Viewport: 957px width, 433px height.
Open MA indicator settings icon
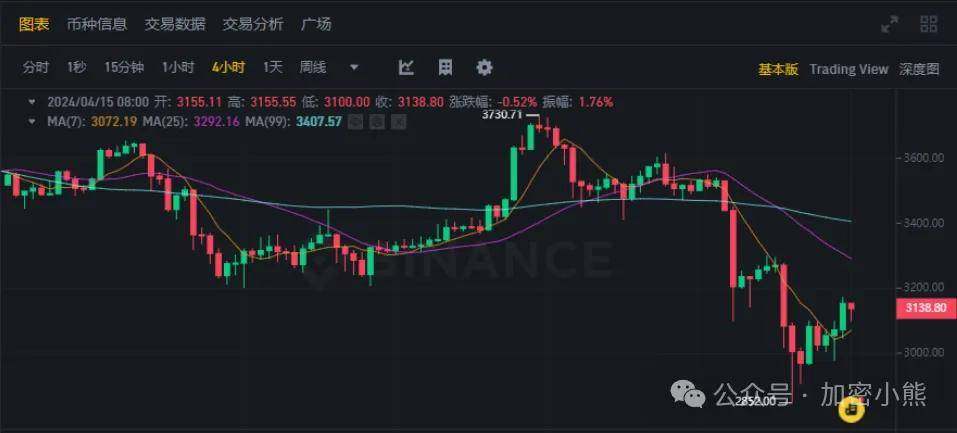(377, 122)
